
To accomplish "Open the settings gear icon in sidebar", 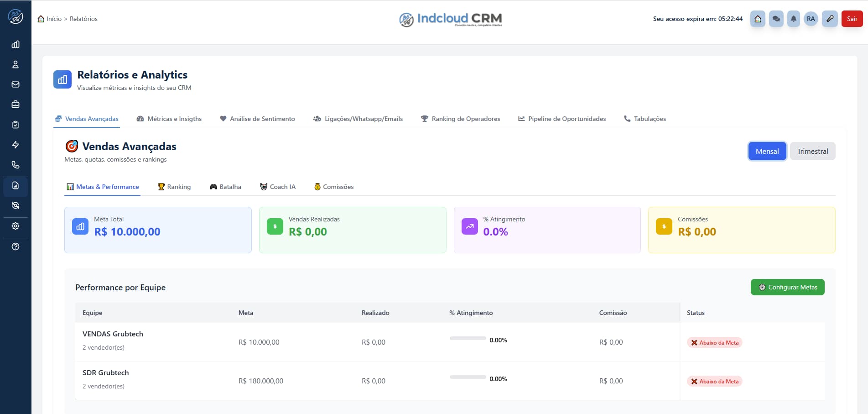I will pos(16,226).
